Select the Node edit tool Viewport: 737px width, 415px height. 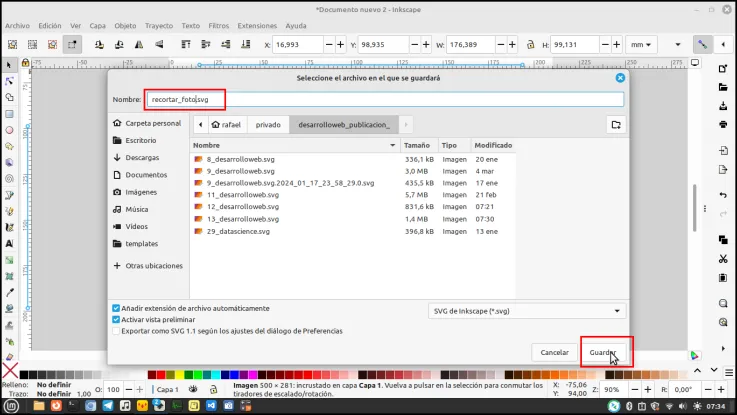click(x=9, y=81)
